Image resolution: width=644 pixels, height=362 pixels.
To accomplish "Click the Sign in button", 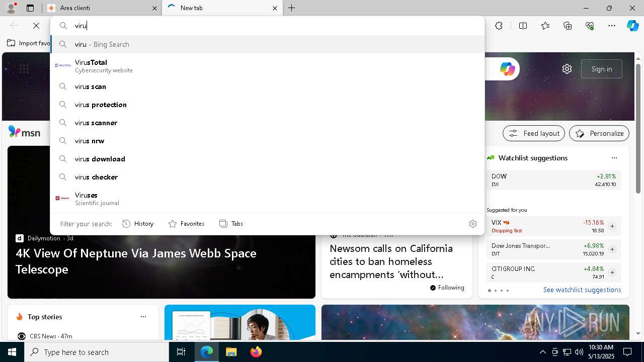I will coord(602,69).
